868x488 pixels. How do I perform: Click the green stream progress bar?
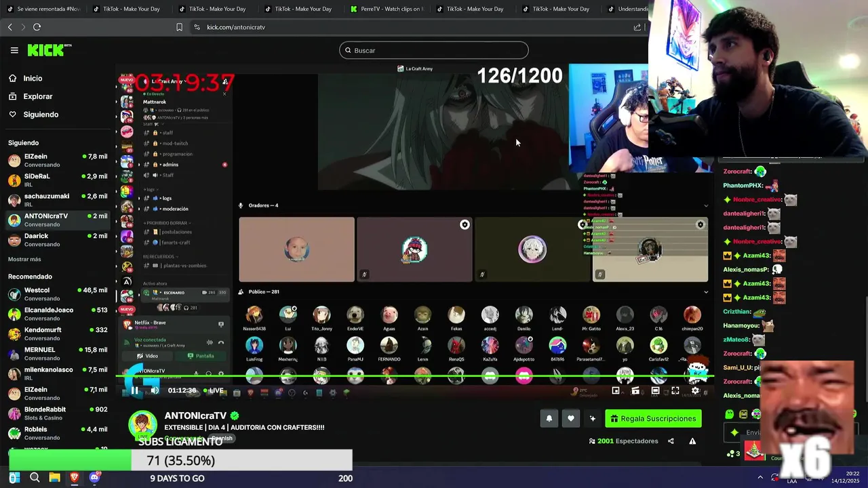click(x=414, y=375)
